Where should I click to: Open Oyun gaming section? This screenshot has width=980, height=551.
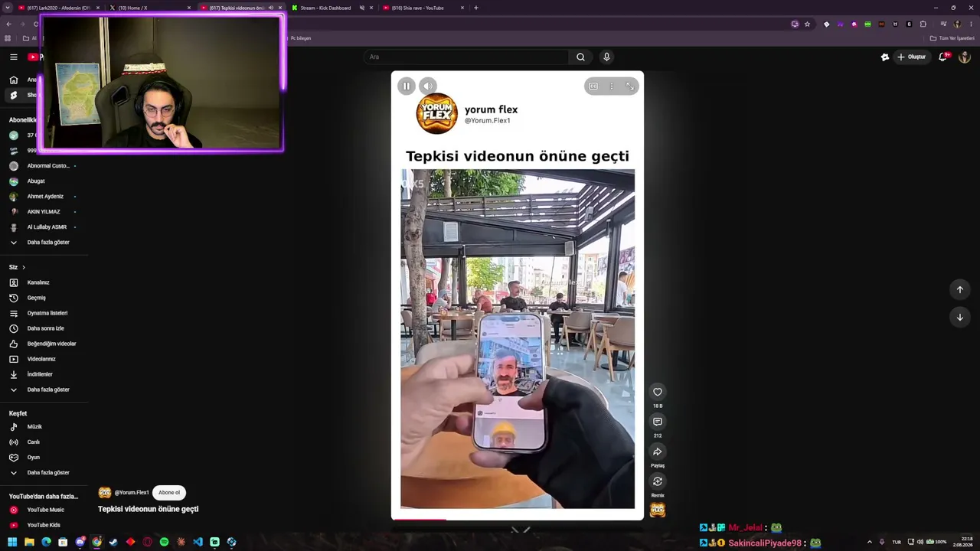pos(34,458)
